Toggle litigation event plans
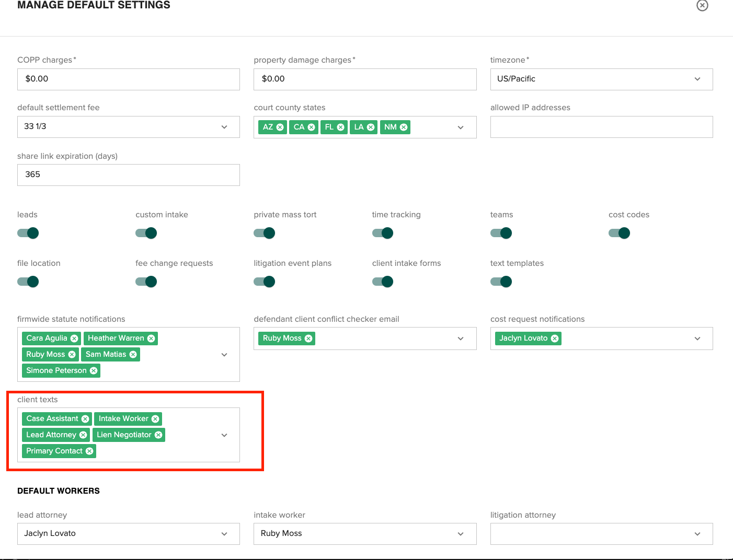The height and width of the screenshot is (560, 733). 265,282
